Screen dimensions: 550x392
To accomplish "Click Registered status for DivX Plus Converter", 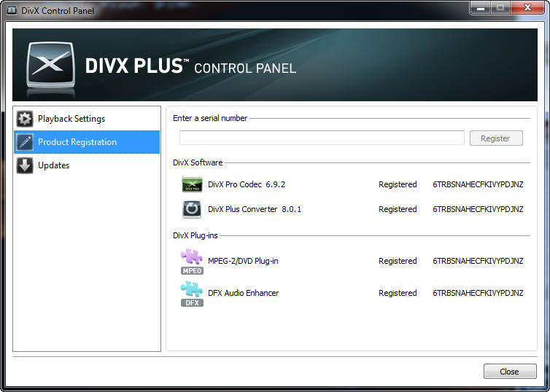I will point(398,210).
